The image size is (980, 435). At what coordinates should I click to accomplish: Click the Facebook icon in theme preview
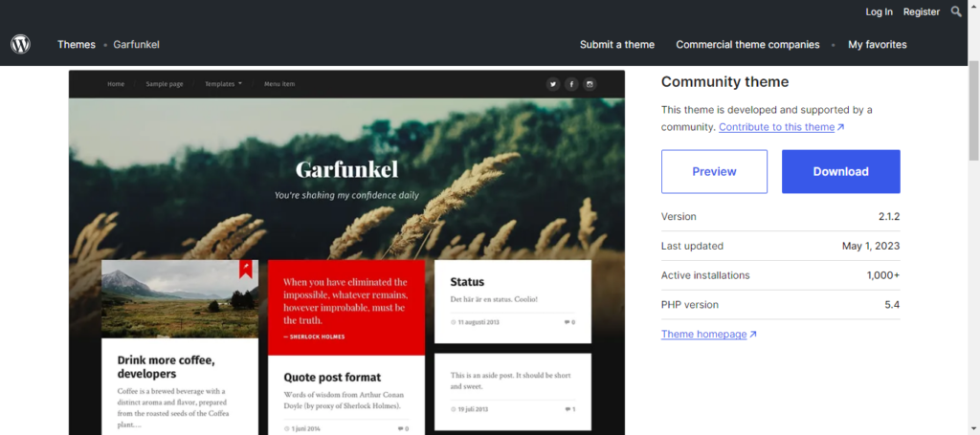pyautogui.click(x=571, y=84)
